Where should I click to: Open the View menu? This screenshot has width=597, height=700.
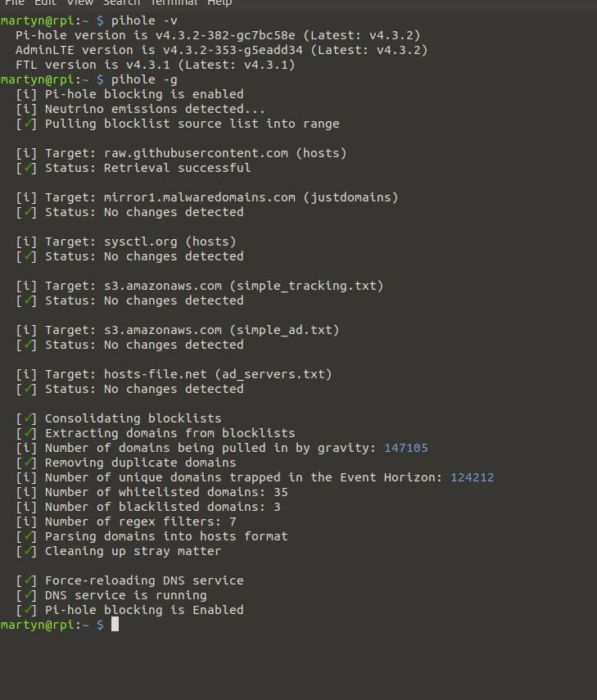[x=79, y=2]
